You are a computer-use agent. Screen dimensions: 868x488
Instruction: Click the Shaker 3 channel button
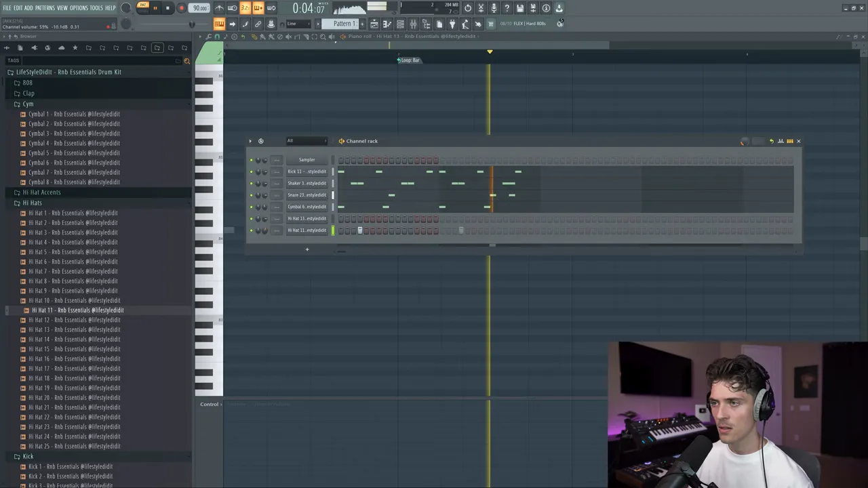pos(307,183)
